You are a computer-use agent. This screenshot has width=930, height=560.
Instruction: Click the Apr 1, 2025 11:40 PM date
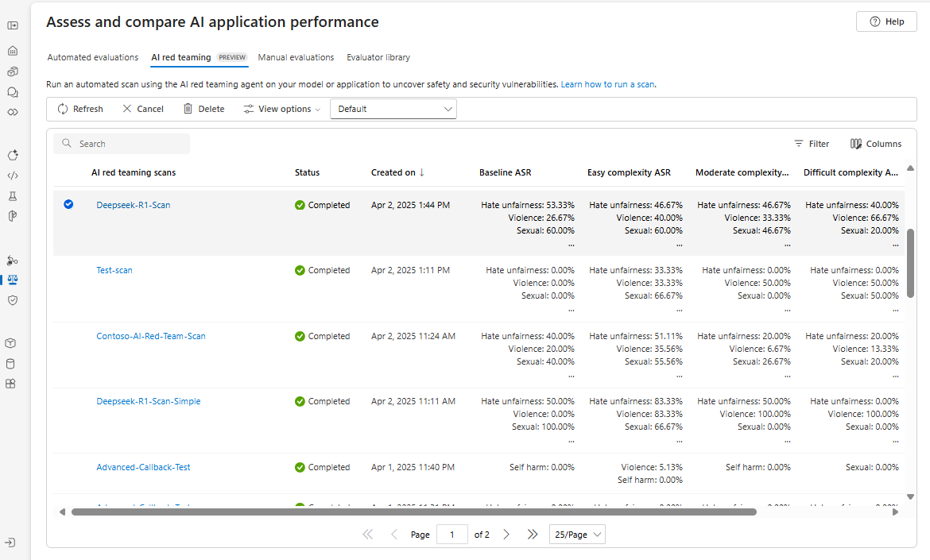tap(413, 467)
